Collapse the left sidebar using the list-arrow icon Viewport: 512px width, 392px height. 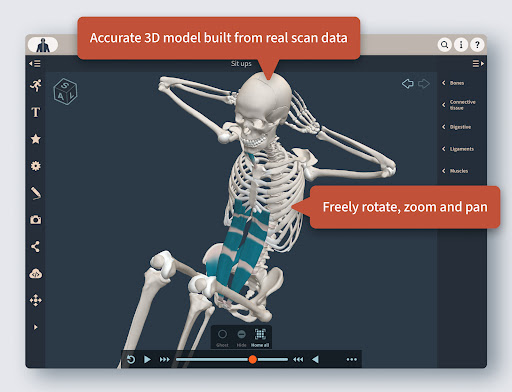point(35,63)
